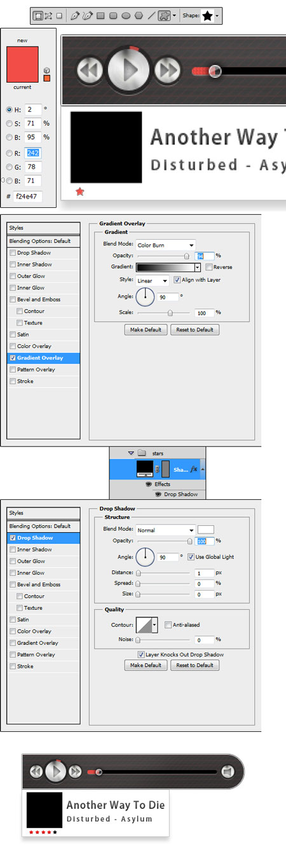Click the small web-safe color swatch
Viewport: 286px width, 868px height.
pos(46,78)
